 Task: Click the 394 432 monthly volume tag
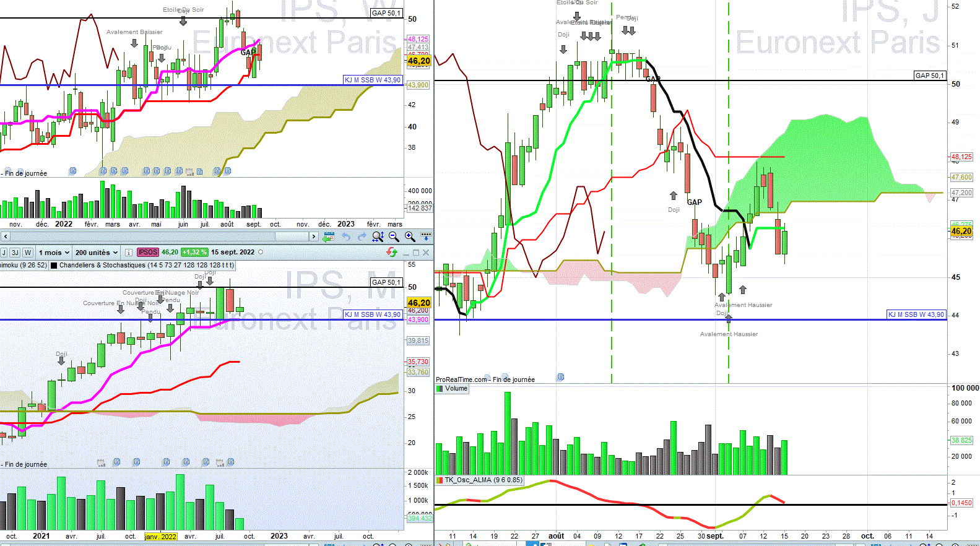(x=418, y=518)
